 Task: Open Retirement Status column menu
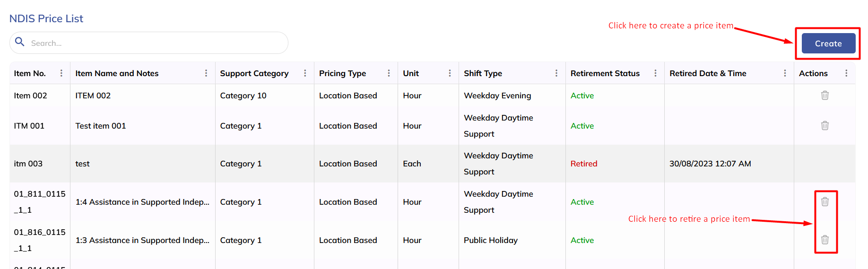[x=655, y=73]
